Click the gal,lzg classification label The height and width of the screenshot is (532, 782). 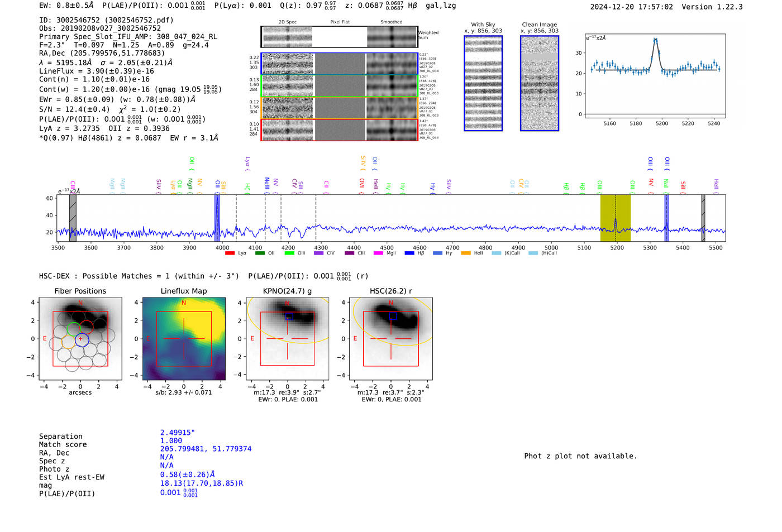pyautogui.click(x=441, y=6)
